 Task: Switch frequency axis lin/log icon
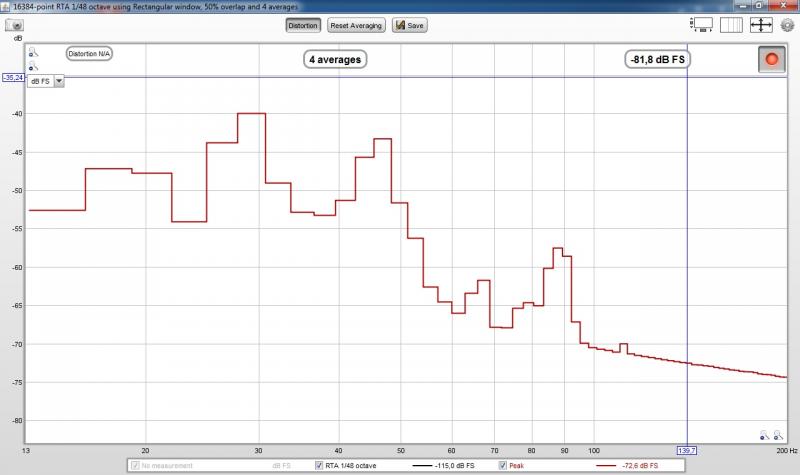click(x=731, y=24)
